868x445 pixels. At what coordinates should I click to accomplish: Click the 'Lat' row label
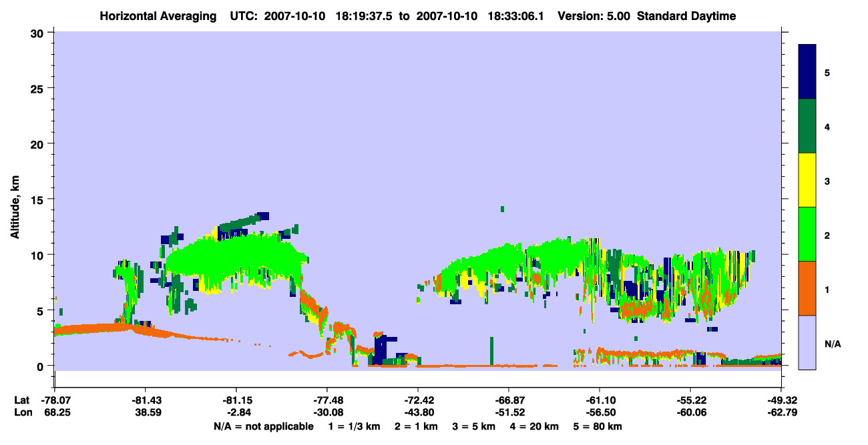(21, 400)
